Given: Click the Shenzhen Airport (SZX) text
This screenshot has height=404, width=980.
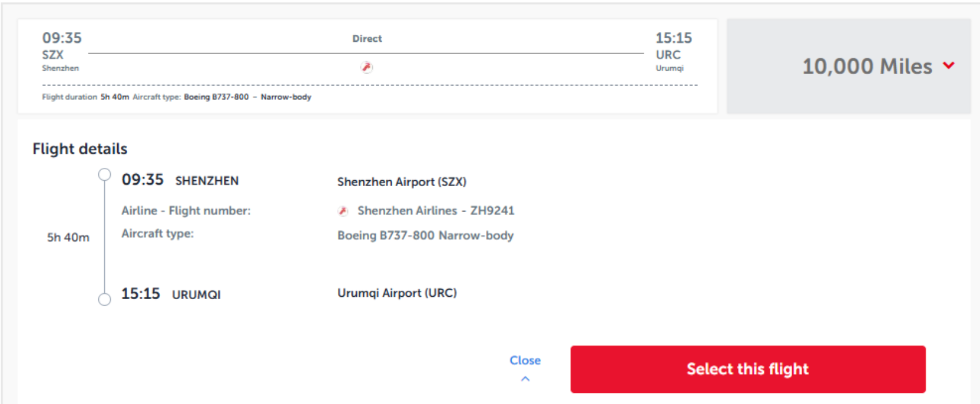Looking at the screenshot, I should (x=402, y=182).
